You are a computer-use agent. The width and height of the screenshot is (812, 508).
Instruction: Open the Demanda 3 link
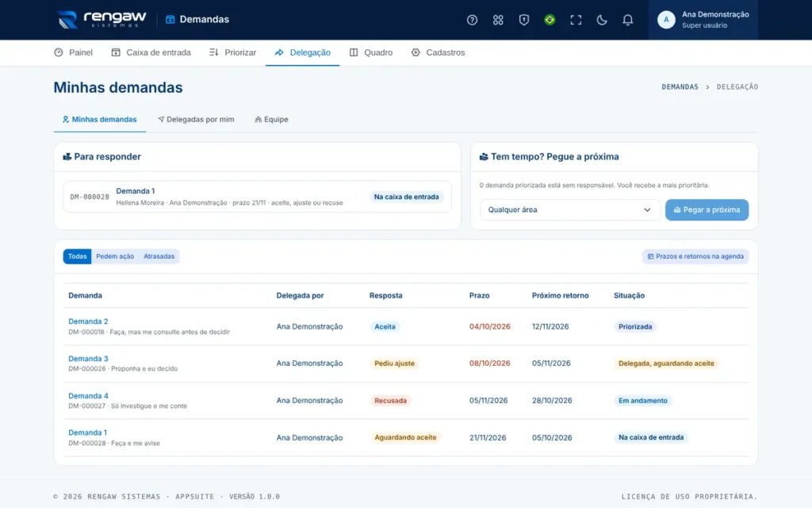point(88,358)
